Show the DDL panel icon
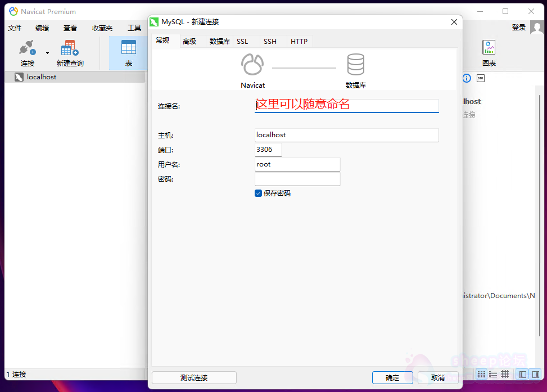This screenshot has height=392, width=547. coord(481,78)
